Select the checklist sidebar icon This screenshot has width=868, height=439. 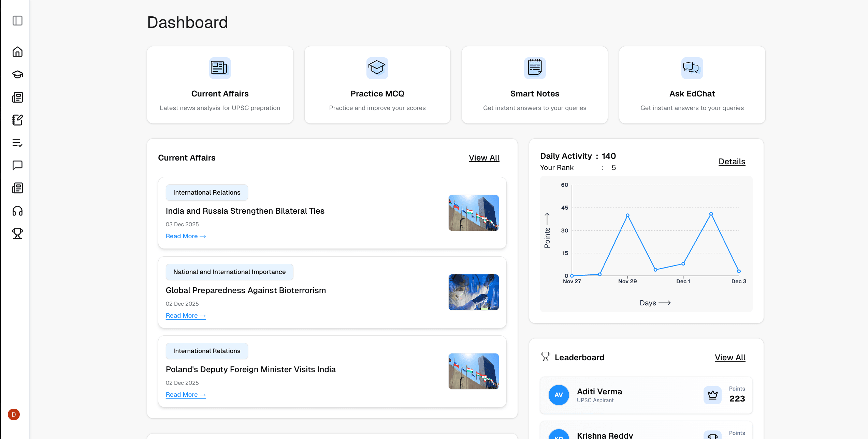17,143
